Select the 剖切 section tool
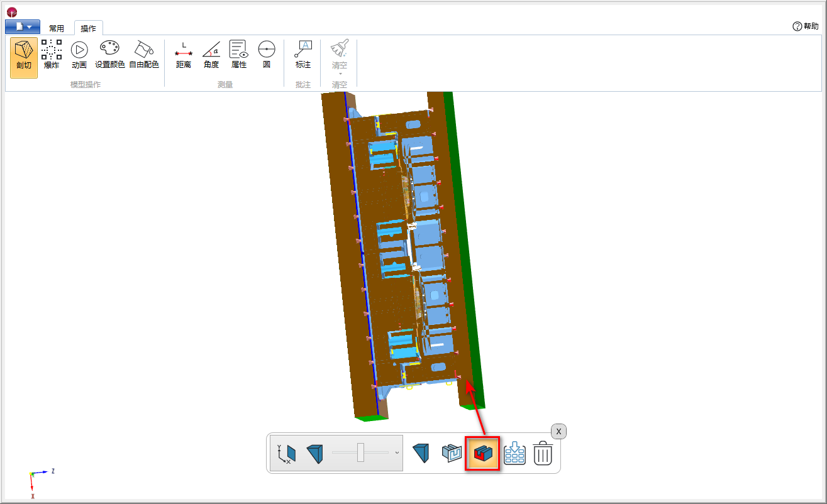Viewport: 827px width, 504px height. [x=23, y=57]
